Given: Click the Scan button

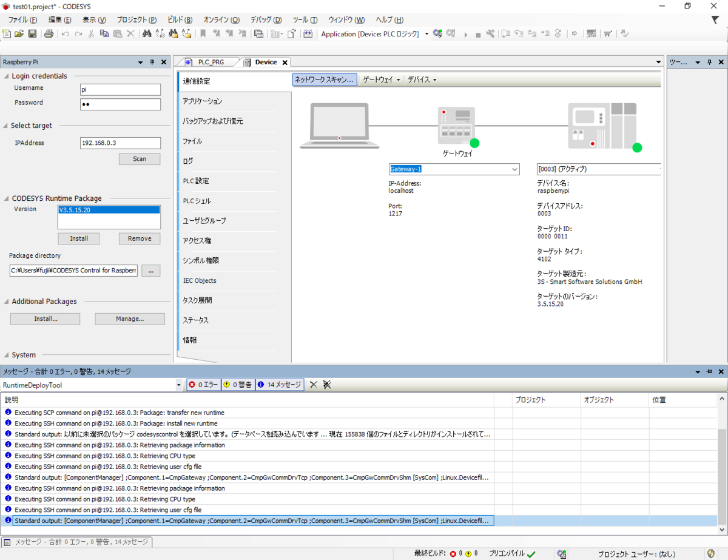Looking at the screenshot, I should (140, 159).
